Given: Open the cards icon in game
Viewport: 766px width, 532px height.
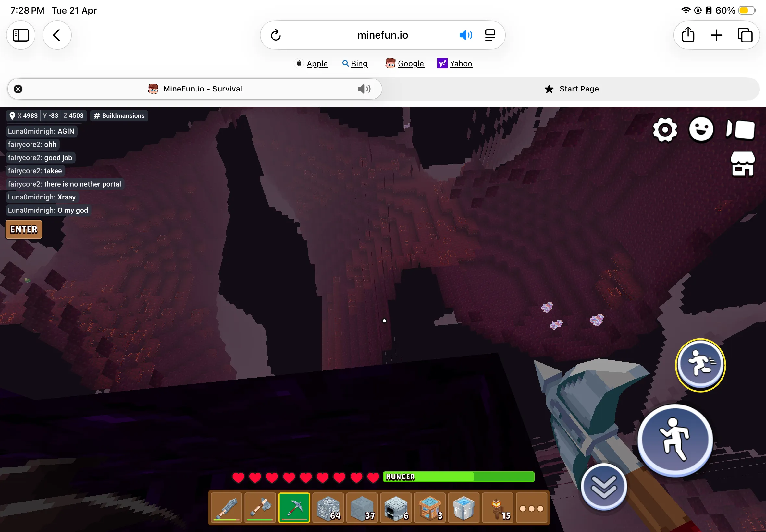Looking at the screenshot, I should point(741,129).
